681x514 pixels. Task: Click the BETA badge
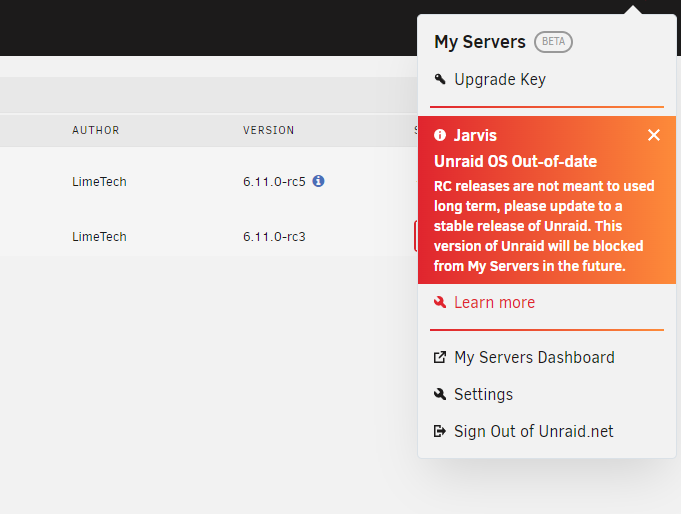pos(553,42)
